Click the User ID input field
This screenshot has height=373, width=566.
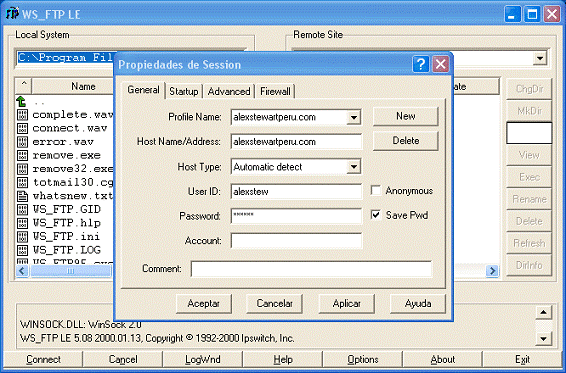pyautogui.click(x=296, y=191)
